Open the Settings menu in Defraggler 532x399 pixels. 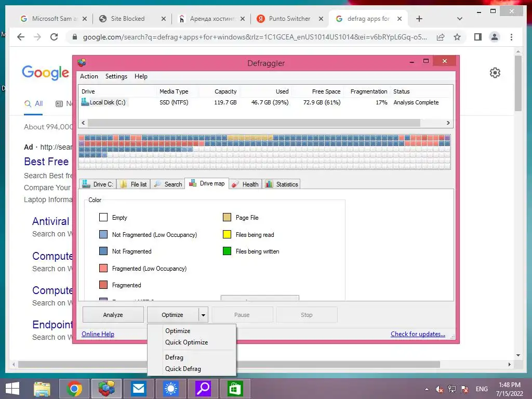click(116, 76)
